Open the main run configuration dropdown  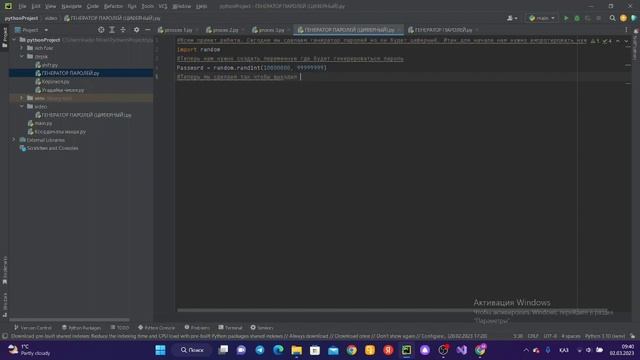click(542, 18)
